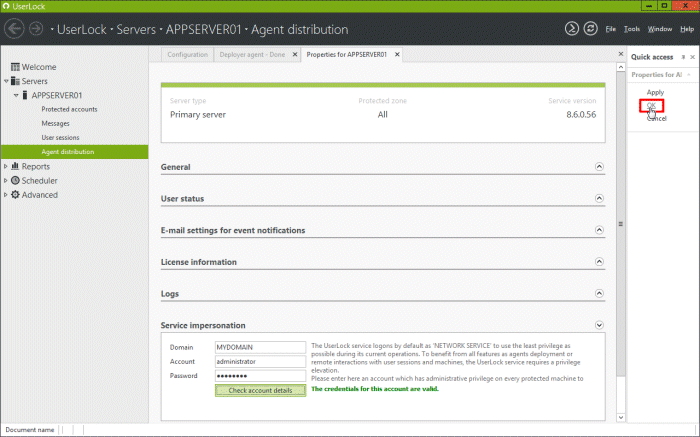Open the Window menu
Screen dimensions: 700x437
point(660,29)
